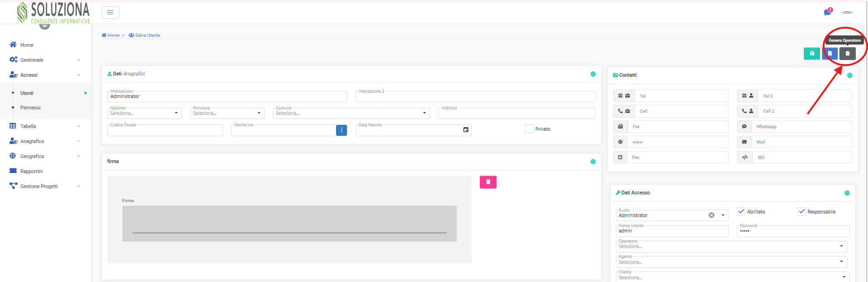The image size is (868, 282).
Task: Click the Whatsapp input field
Action: coord(802,127)
